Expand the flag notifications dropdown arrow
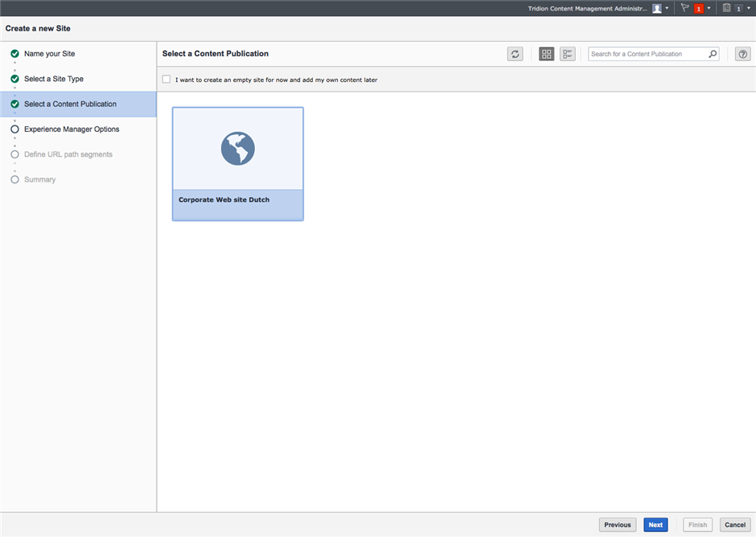This screenshot has height=537, width=756. (x=709, y=8)
